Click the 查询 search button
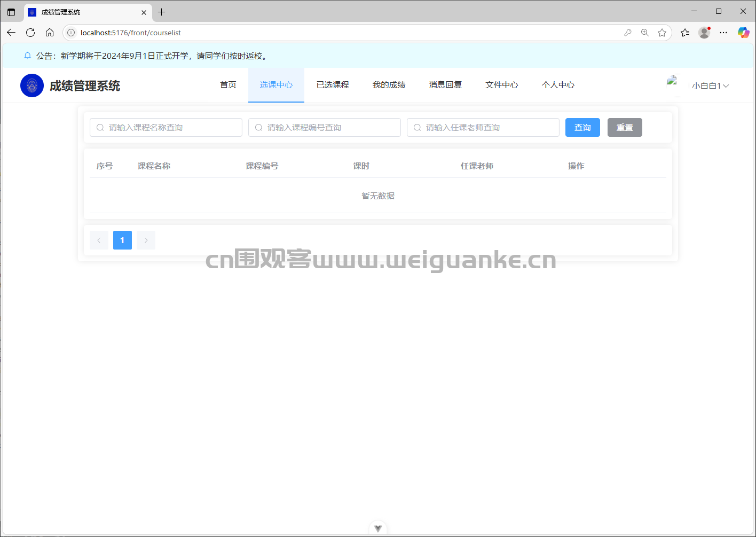Screen dimensions: 756x537 pyautogui.click(x=582, y=127)
